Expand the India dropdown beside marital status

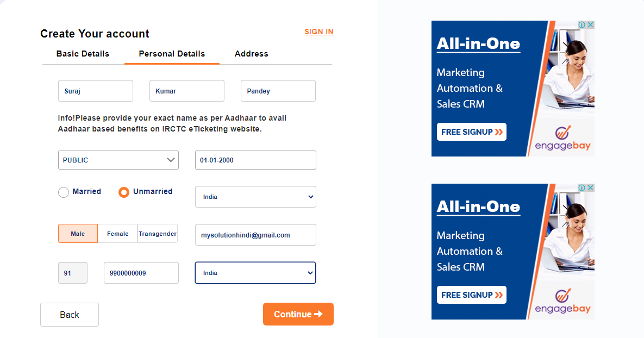coord(255,197)
